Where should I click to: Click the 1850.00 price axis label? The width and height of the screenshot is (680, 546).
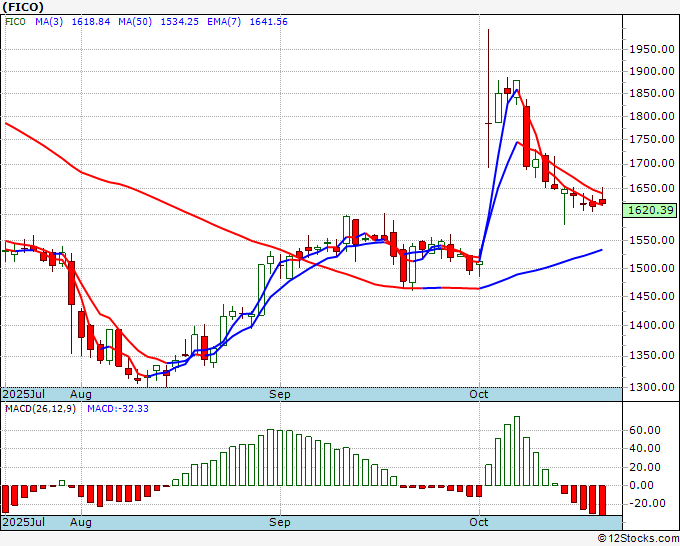(x=652, y=93)
